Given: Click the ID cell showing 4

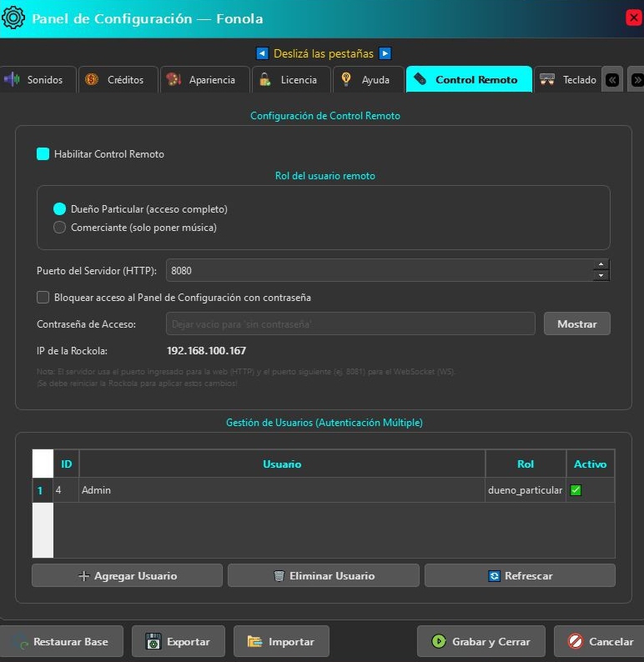Looking at the screenshot, I should coord(66,490).
